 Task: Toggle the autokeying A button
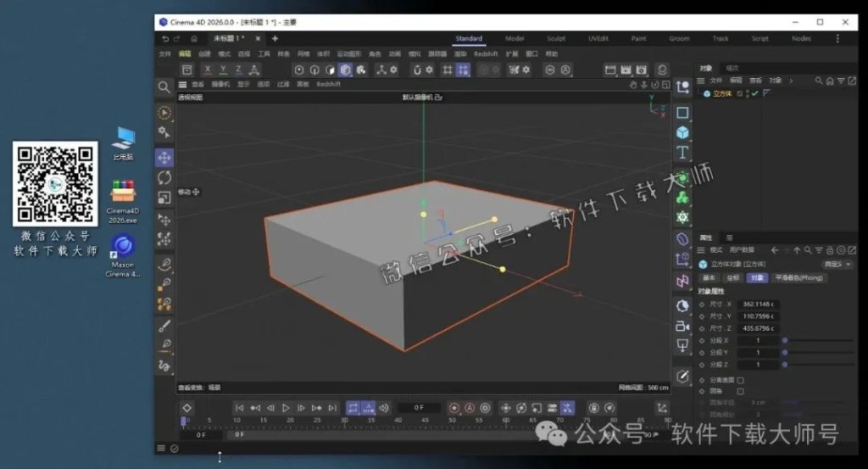point(470,408)
